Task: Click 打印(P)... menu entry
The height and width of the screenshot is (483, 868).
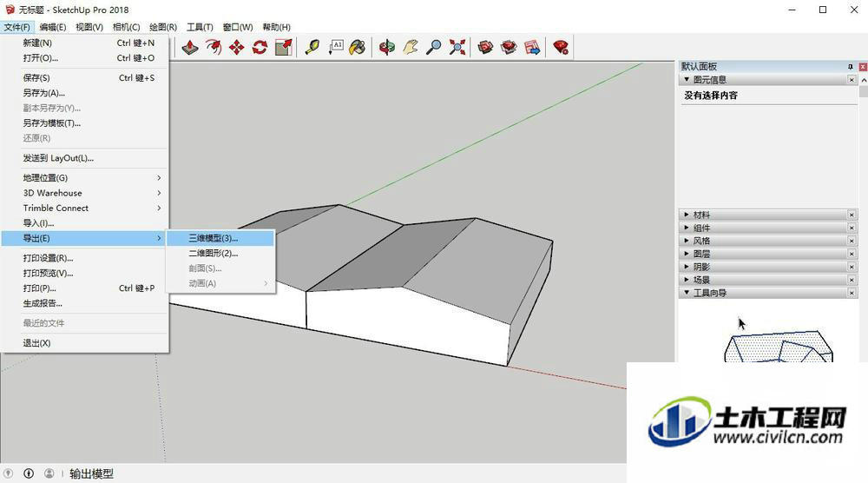Action: coord(84,288)
